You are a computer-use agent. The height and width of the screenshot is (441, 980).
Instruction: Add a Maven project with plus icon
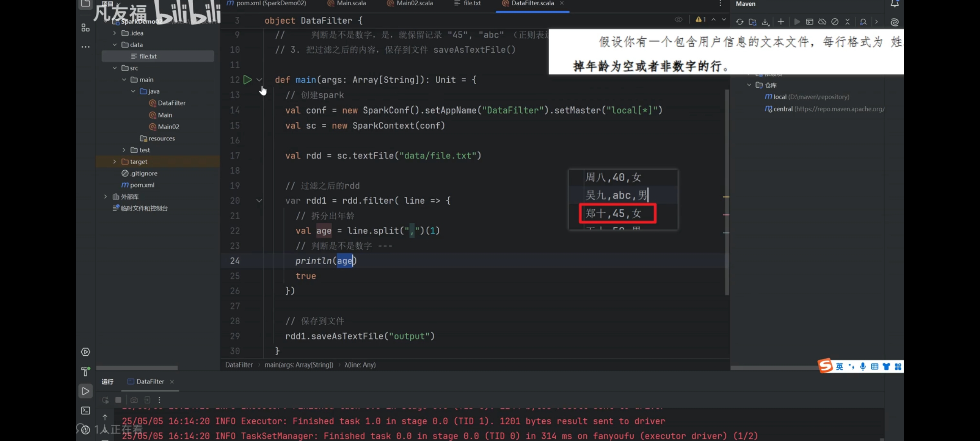tap(781, 22)
